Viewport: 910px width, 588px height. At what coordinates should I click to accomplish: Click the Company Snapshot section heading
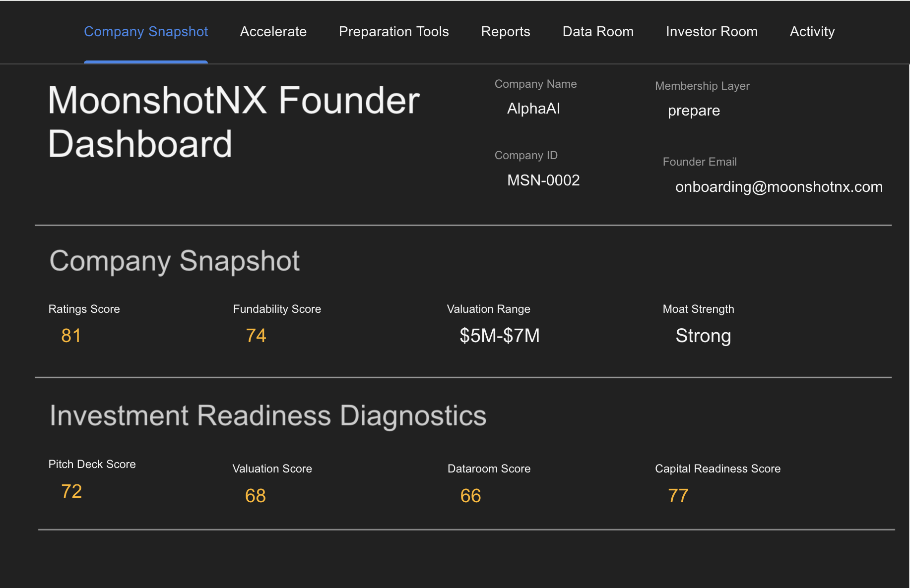point(175,261)
